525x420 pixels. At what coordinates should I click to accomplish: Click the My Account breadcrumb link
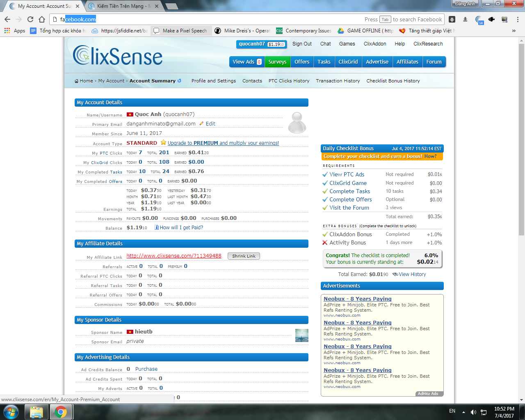(111, 81)
